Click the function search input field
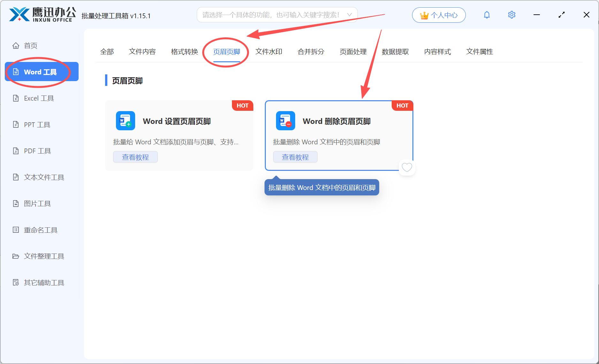 point(277,15)
